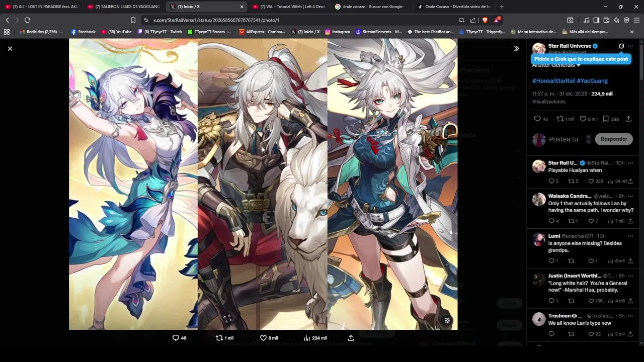The image size is (644, 362).
Task: Open a new browser tab with the plus button
Action: [x=502, y=7]
